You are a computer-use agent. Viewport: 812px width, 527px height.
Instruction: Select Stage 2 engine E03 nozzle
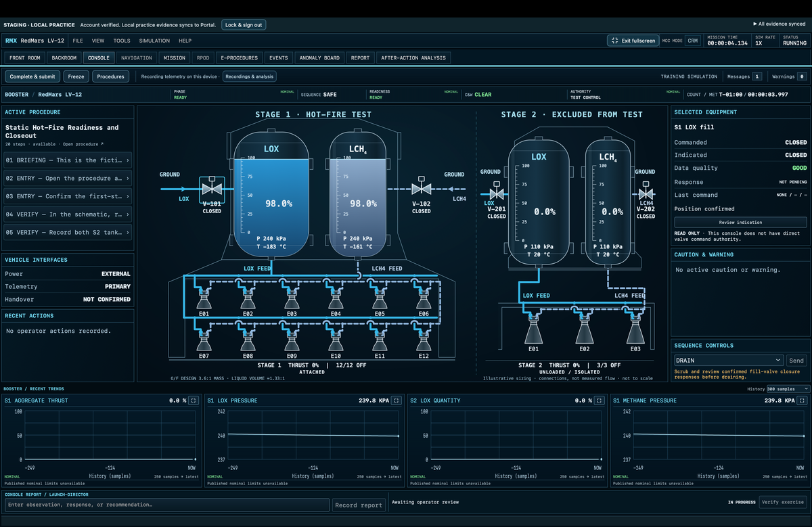pos(635,331)
